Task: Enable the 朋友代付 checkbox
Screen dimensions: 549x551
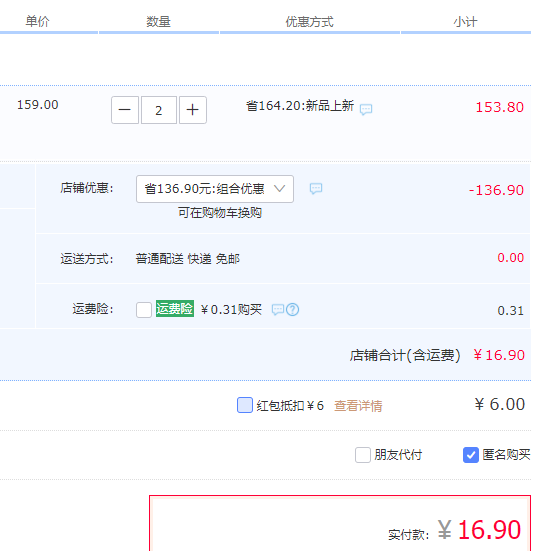Action: click(363, 455)
